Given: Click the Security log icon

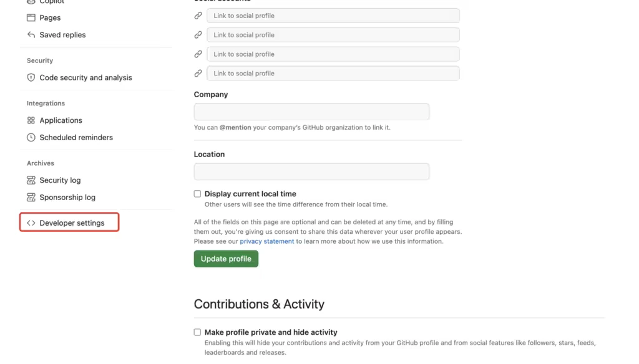Looking at the screenshot, I should [x=31, y=180].
